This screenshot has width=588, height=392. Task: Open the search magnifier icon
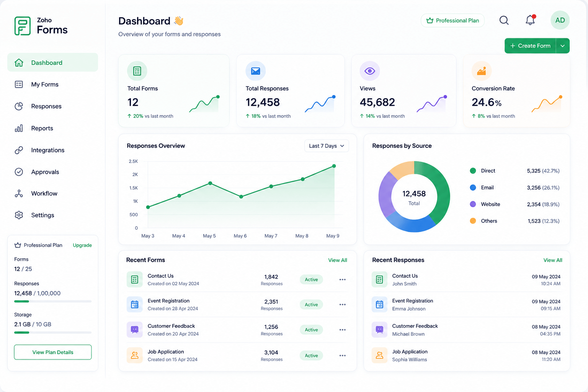[x=504, y=20]
